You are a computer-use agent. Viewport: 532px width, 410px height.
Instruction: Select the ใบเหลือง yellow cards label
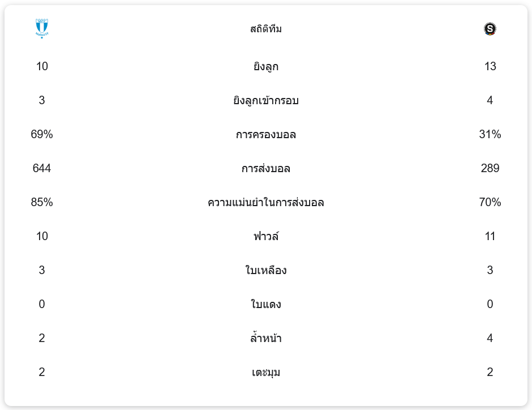point(266,271)
